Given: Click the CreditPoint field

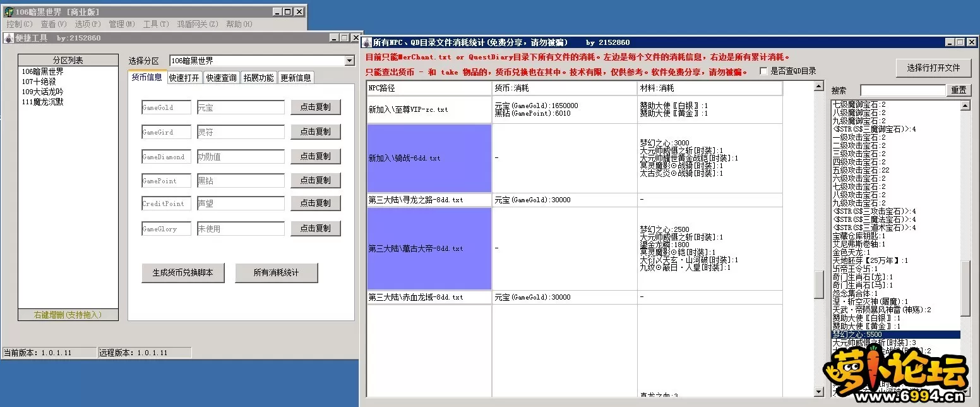Looking at the screenshot, I should (x=166, y=203).
